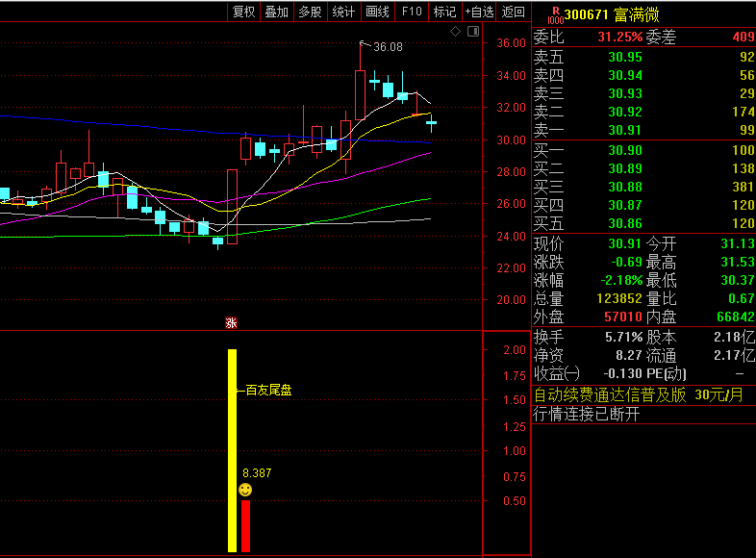Click the 净资 value 8.27

[629, 356]
